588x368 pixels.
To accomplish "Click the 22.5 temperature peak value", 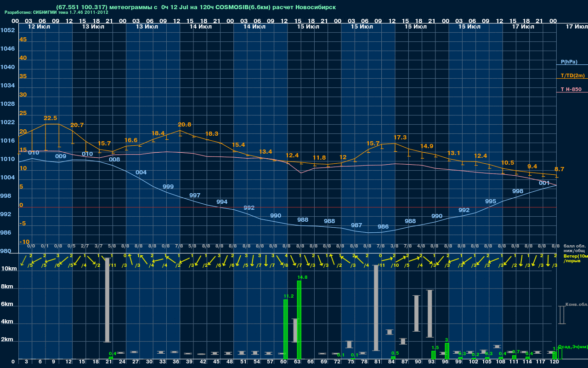I will (50, 118).
